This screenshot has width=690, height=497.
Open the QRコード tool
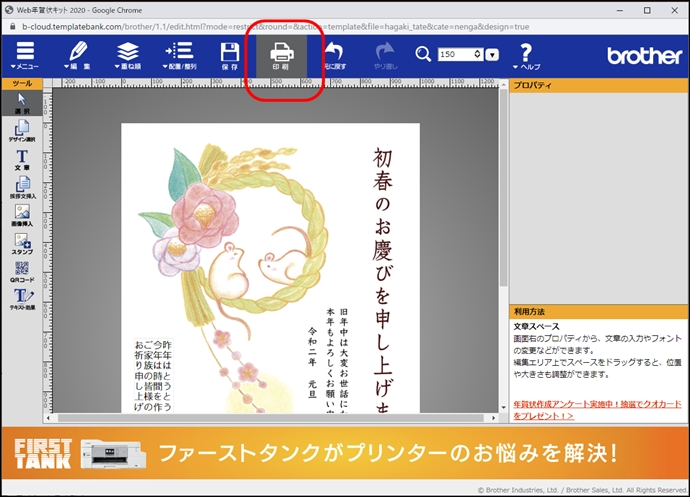pyautogui.click(x=22, y=272)
